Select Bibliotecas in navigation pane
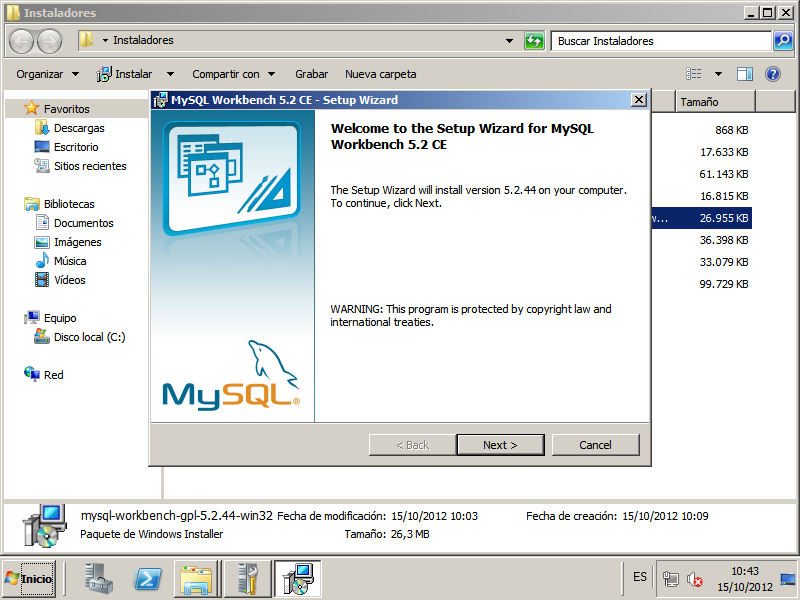 tap(69, 204)
